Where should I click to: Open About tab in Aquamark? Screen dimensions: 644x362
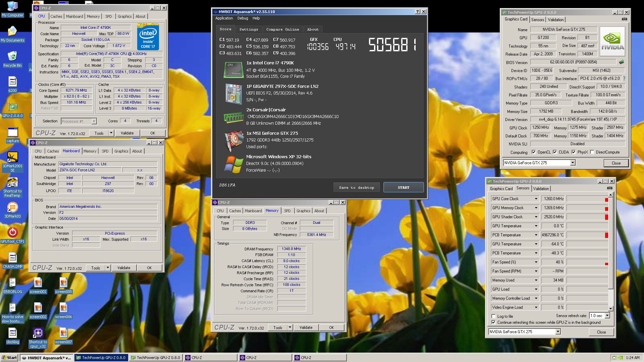pyautogui.click(x=313, y=29)
